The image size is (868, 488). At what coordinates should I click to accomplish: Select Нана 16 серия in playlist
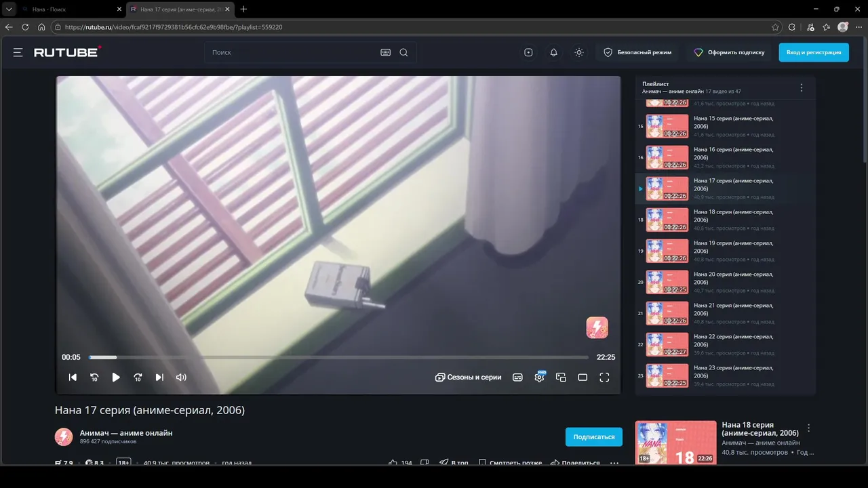click(x=725, y=157)
